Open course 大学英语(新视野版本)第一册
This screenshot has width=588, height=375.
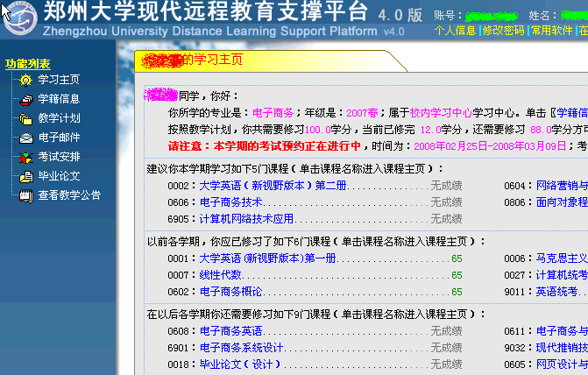coord(267,258)
